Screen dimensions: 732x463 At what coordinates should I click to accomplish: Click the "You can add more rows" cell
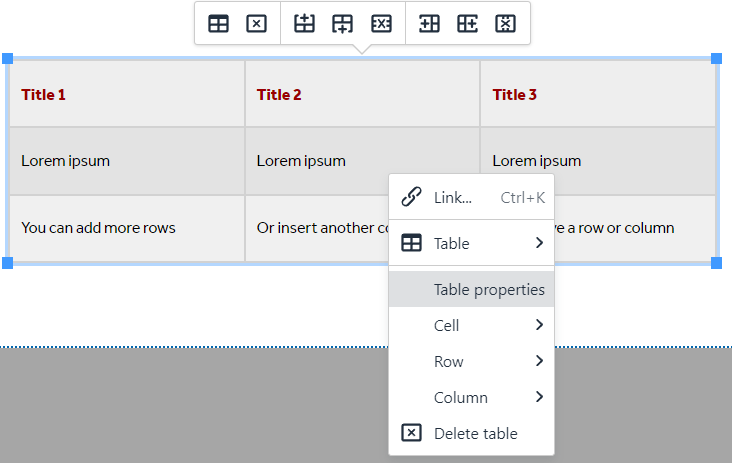[x=126, y=228]
